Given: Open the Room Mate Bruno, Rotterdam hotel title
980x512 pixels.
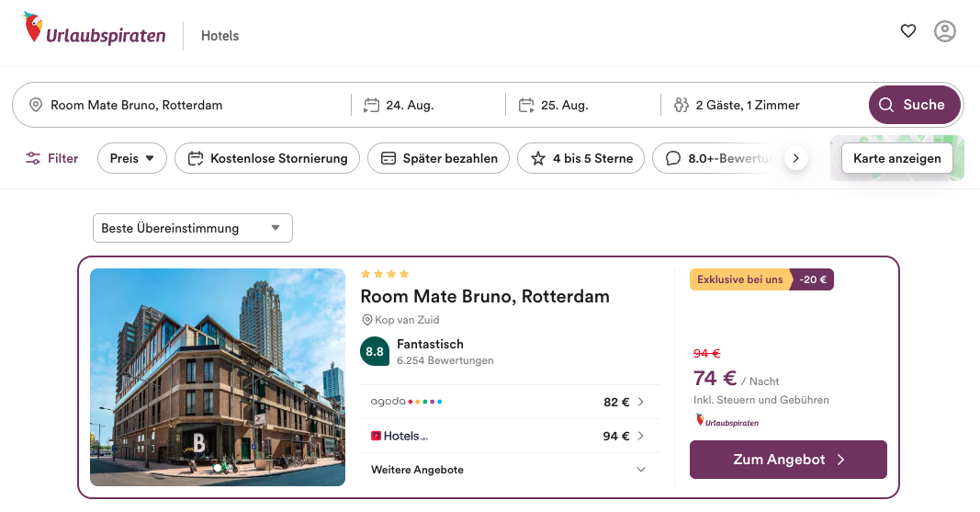Looking at the screenshot, I should [x=485, y=296].
